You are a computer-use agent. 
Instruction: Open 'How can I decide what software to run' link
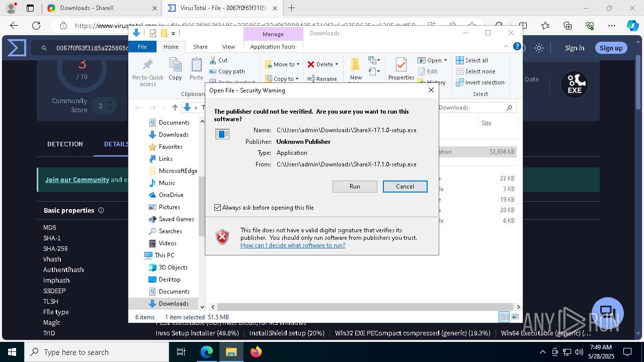coord(293,245)
